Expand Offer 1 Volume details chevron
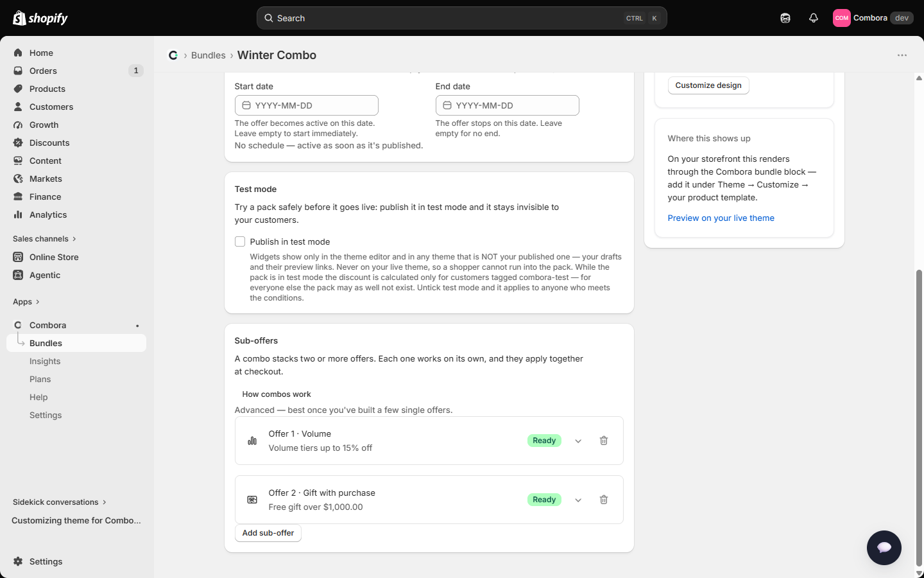 [578, 441]
